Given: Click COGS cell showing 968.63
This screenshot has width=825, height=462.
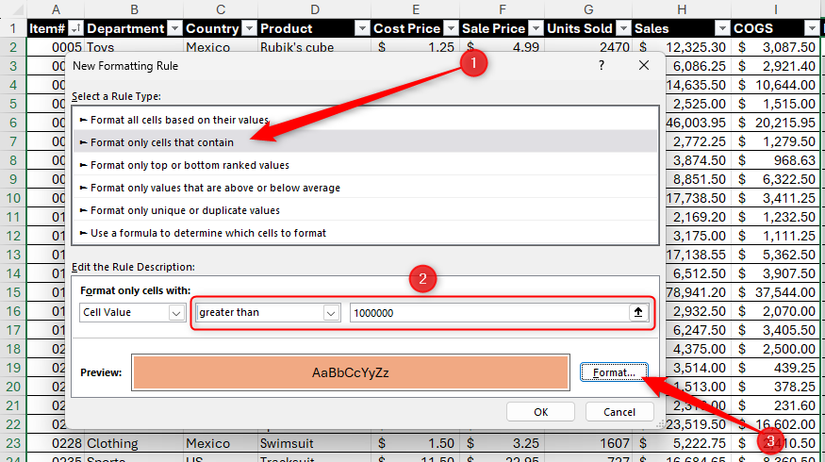Looking at the screenshot, I should pyautogui.click(x=776, y=160).
